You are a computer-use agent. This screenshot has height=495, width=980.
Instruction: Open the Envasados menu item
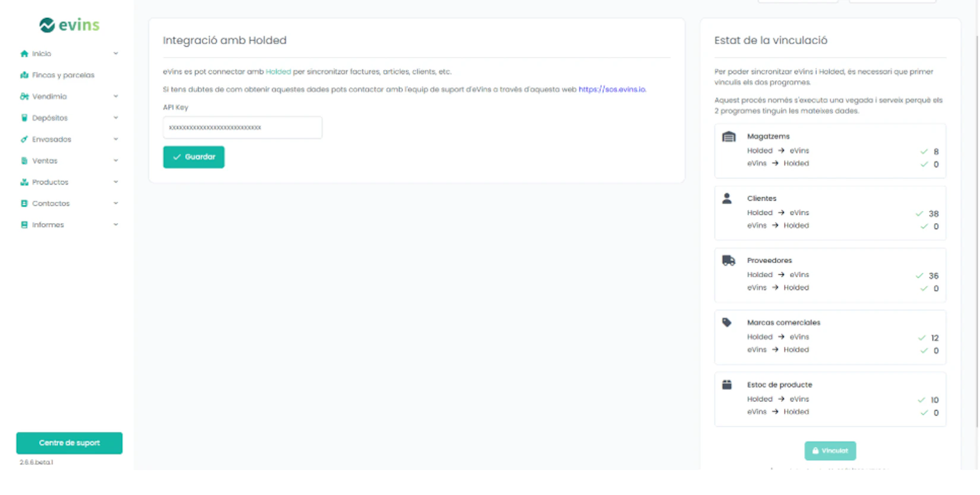[x=51, y=139]
